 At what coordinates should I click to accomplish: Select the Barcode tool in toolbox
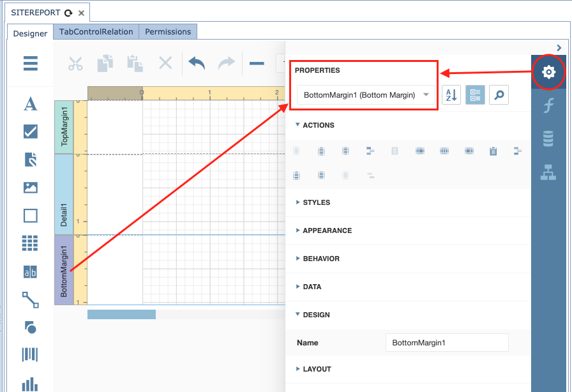(x=30, y=356)
